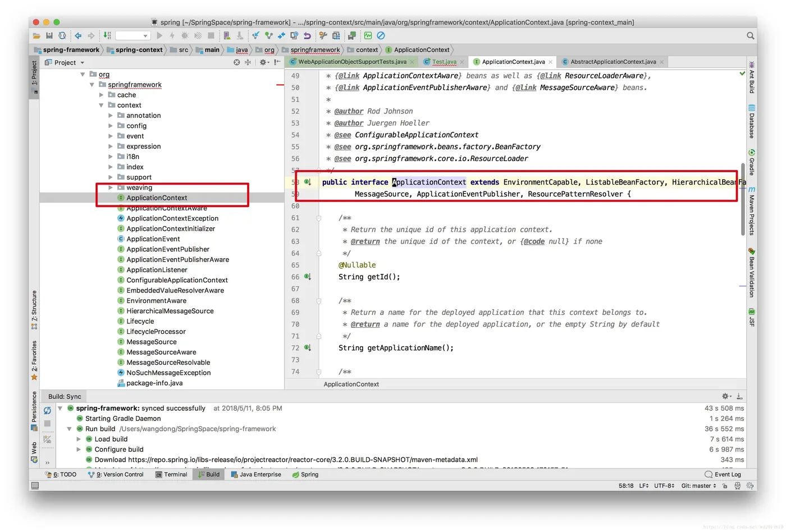Open the Event Log
The image size is (786, 532).
pyautogui.click(x=723, y=475)
